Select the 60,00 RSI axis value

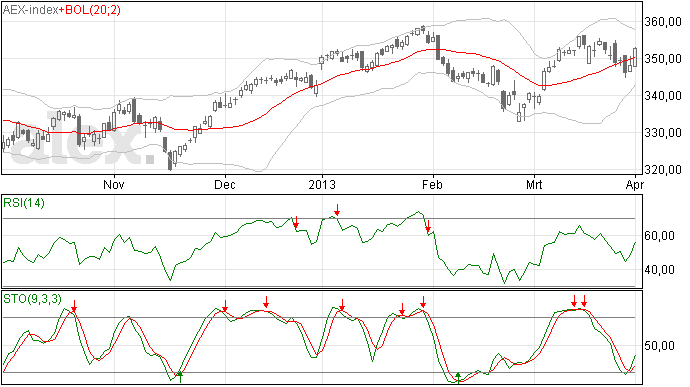pos(660,236)
